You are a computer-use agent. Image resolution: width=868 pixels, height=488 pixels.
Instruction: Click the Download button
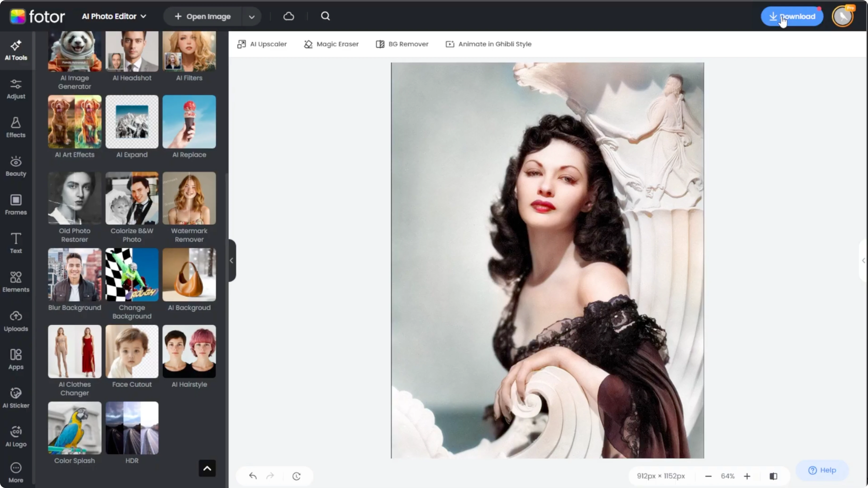(x=792, y=16)
